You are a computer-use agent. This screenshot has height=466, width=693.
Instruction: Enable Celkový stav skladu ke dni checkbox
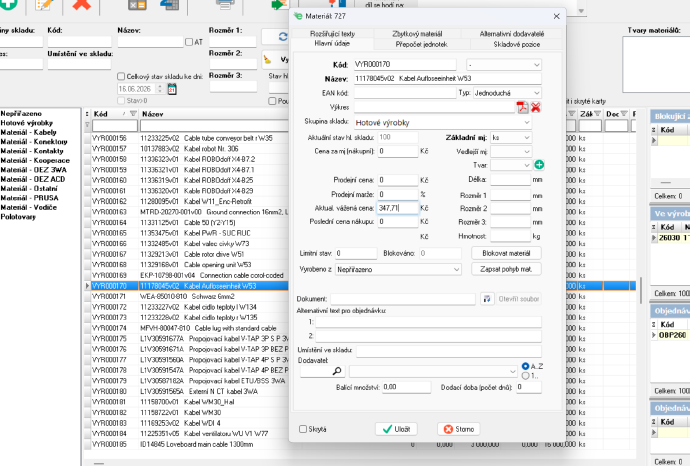tap(121, 76)
